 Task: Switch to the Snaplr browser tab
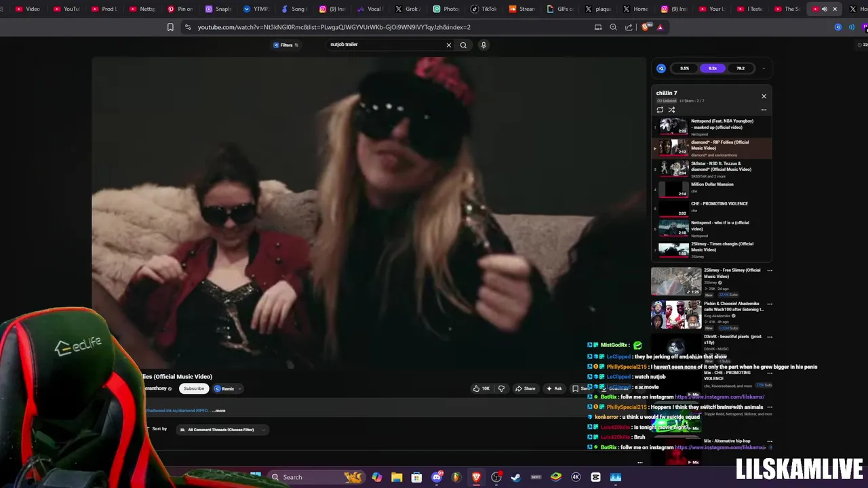(218, 9)
